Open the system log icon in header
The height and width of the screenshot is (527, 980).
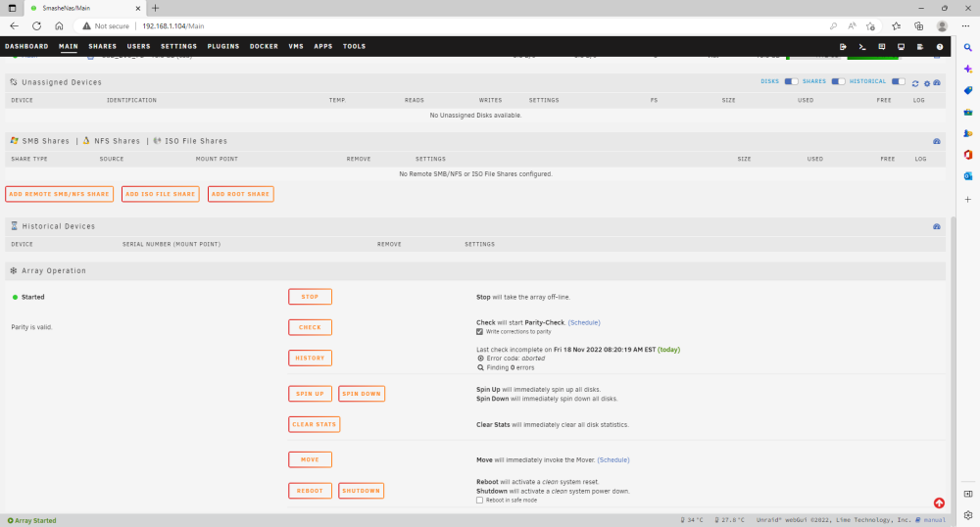920,47
